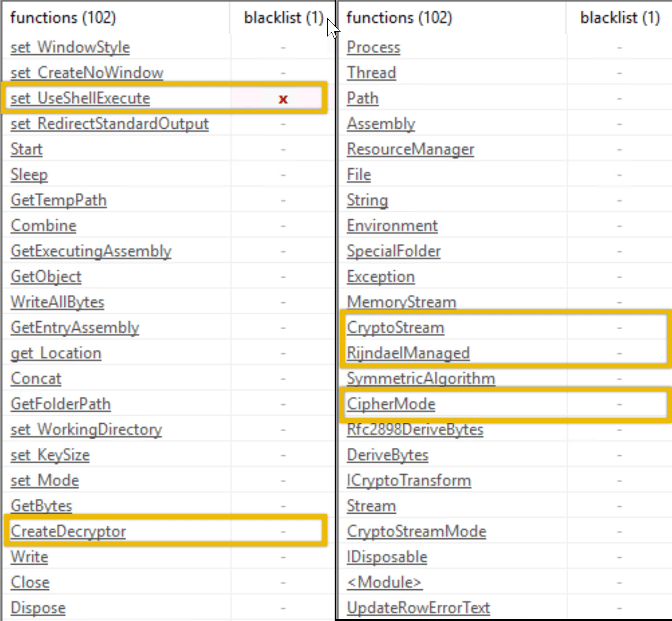Click the red x blacklist marker
Screen dimensions: 672x621
[283, 99]
